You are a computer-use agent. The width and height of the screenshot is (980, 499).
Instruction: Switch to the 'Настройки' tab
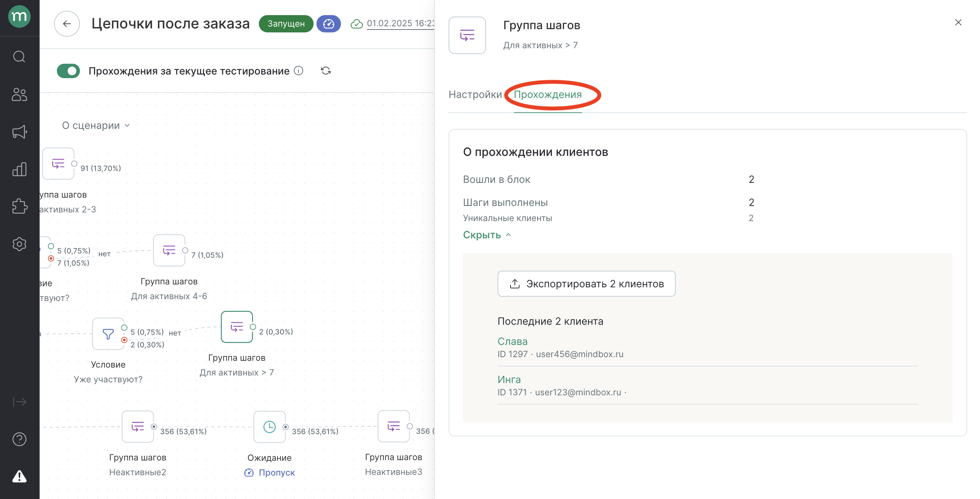click(475, 94)
